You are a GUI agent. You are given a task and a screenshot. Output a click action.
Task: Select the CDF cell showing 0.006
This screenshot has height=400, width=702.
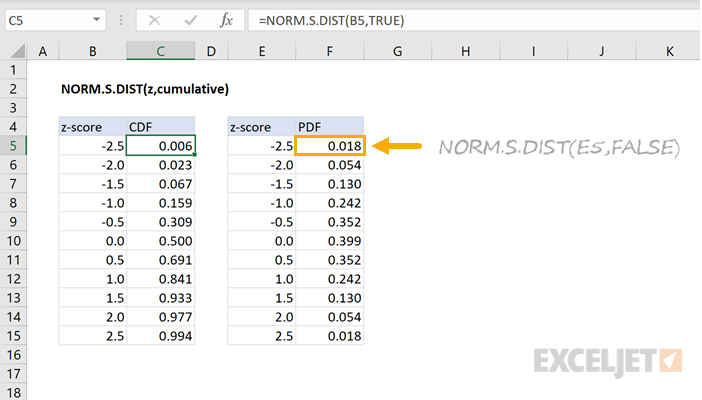click(161, 146)
